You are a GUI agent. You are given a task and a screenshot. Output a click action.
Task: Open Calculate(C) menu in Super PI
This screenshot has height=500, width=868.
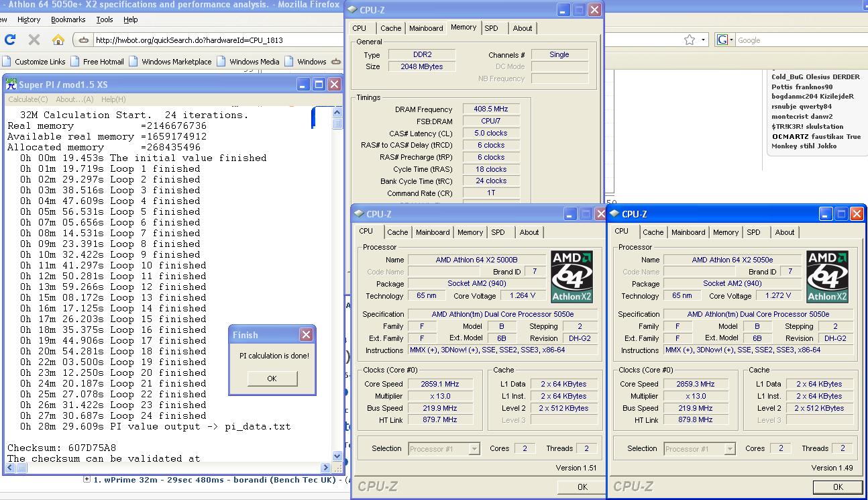[28, 99]
